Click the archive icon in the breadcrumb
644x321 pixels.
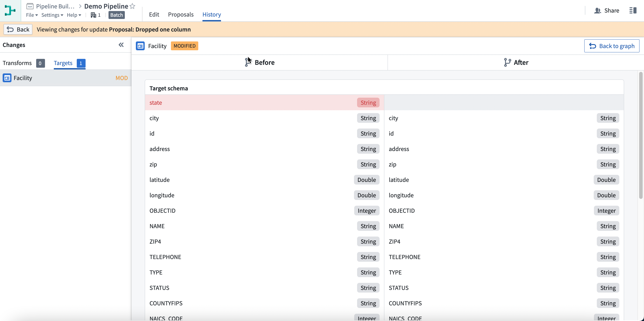[30, 6]
